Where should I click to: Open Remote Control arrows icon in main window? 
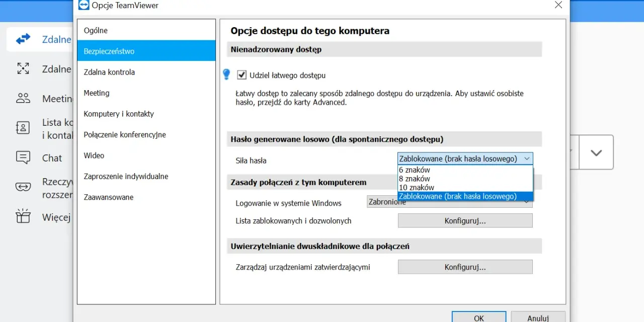coord(23,39)
